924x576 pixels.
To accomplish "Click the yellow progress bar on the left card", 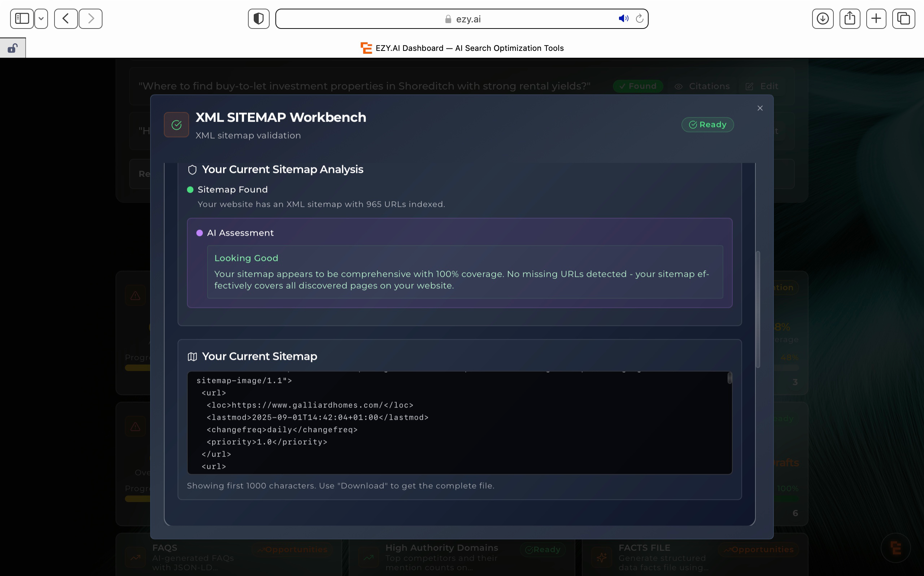I will coord(137,368).
